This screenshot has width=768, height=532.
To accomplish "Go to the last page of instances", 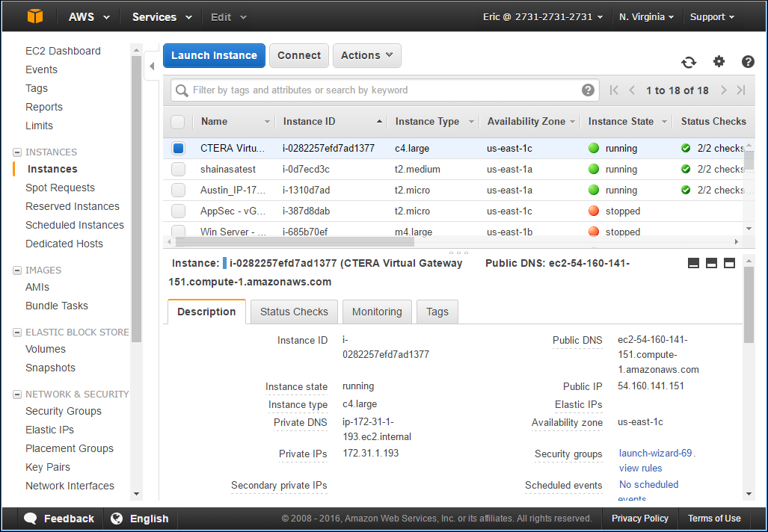I will point(741,90).
